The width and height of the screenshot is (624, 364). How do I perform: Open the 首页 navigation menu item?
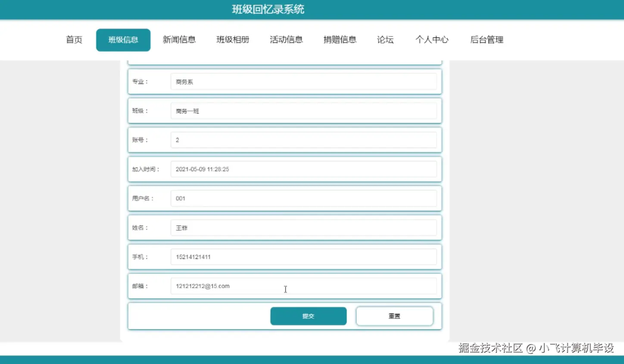[73, 40]
